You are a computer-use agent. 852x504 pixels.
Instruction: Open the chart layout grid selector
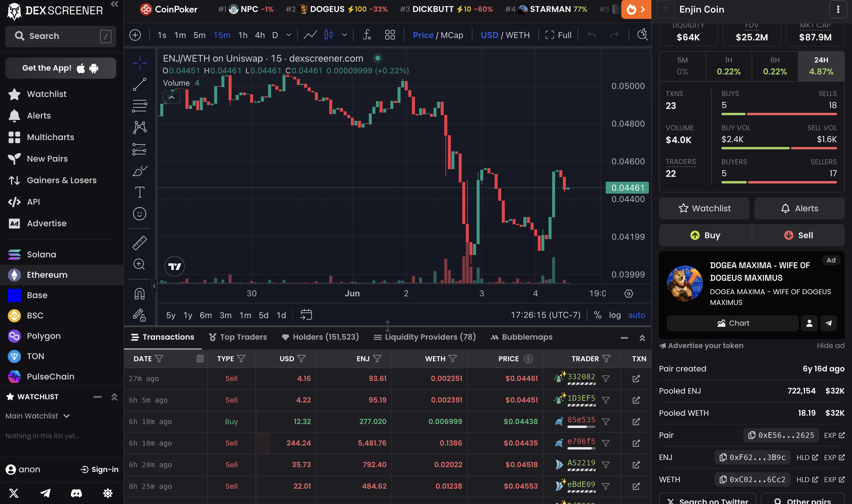click(x=390, y=35)
